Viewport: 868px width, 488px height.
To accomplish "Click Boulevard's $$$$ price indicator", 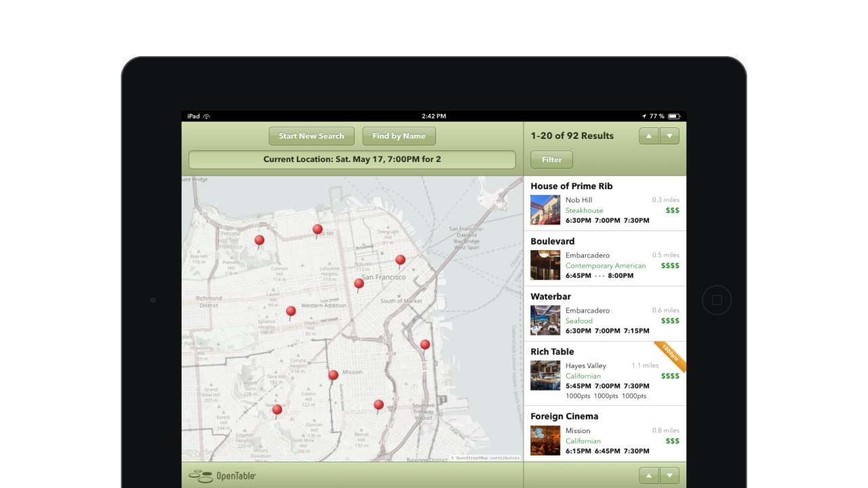I will 670,266.
